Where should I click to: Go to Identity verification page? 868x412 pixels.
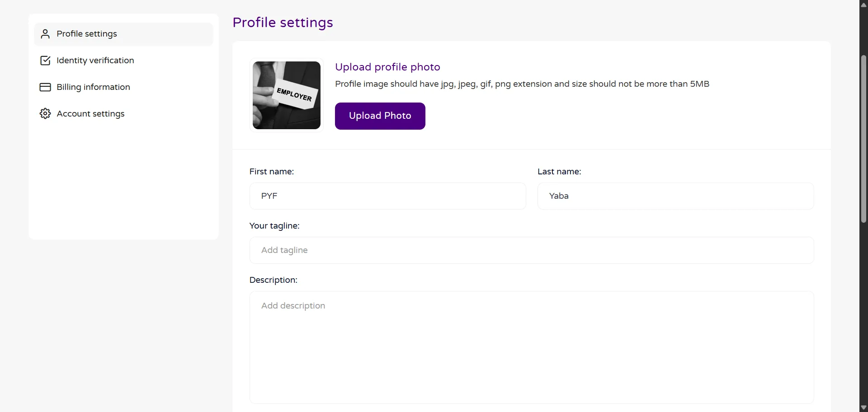pyautogui.click(x=95, y=61)
